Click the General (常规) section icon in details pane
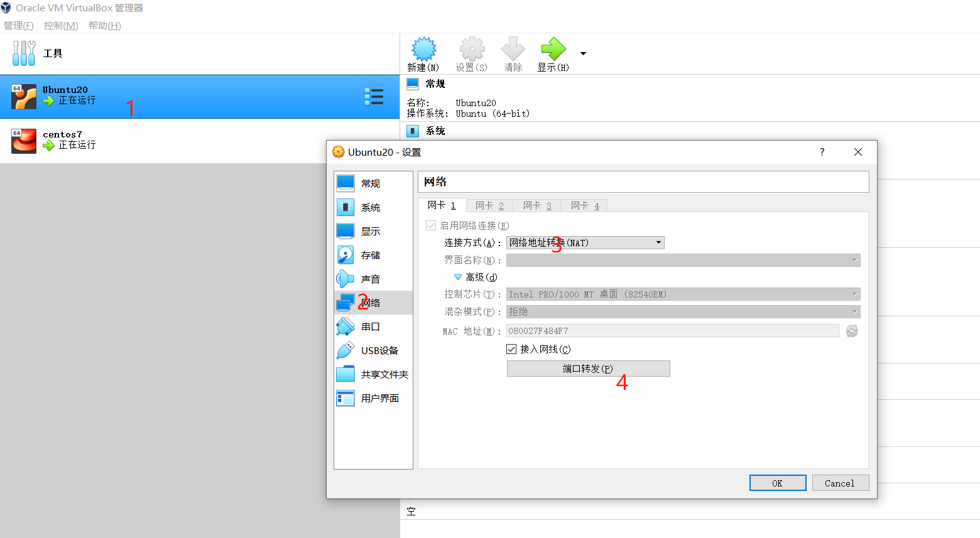Image resolution: width=980 pixels, height=538 pixels. [x=413, y=83]
